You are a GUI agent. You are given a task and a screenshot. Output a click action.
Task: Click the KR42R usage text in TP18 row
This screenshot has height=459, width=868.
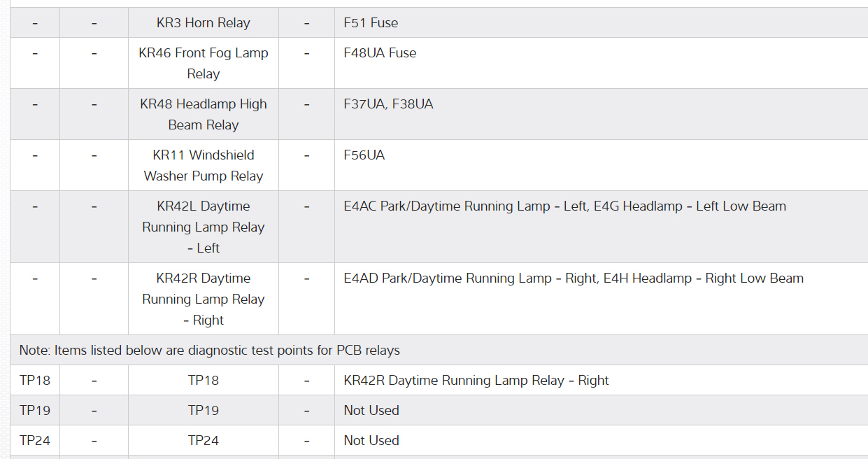476,381
